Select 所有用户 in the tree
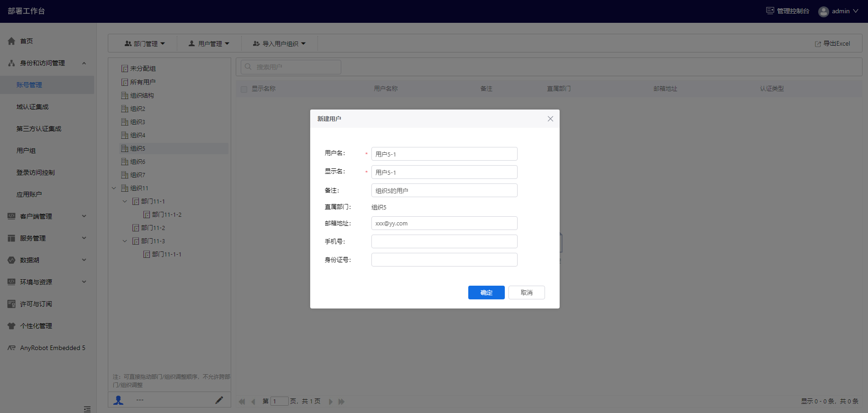Image resolution: width=868 pixels, height=413 pixels. pyautogui.click(x=143, y=82)
